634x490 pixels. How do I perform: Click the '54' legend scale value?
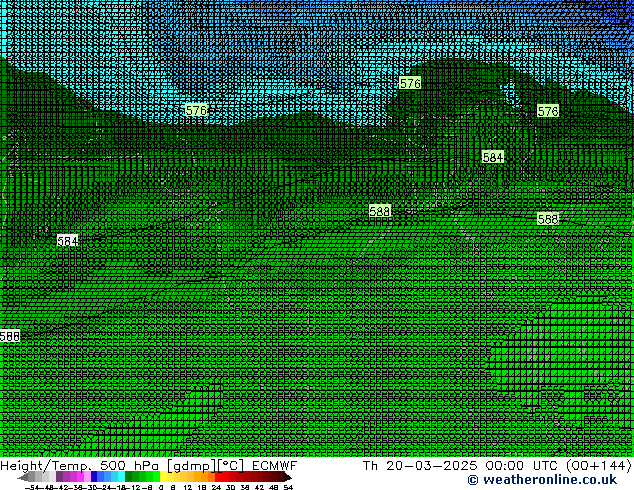click(288, 487)
